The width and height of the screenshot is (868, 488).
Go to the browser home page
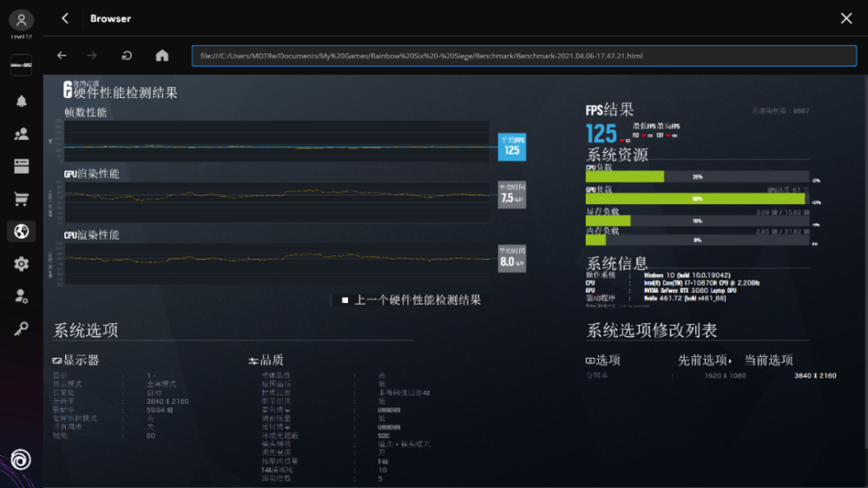pos(161,56)
